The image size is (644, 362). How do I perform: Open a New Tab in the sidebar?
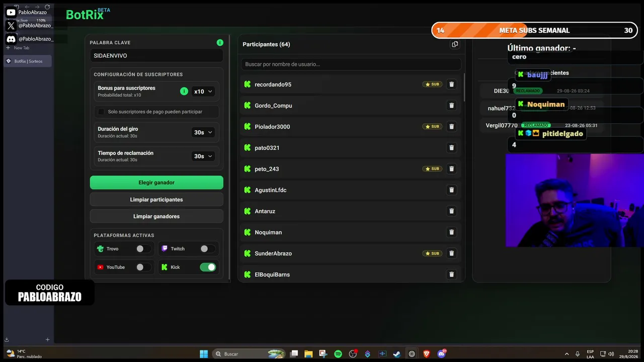click(x=18, y=48)
